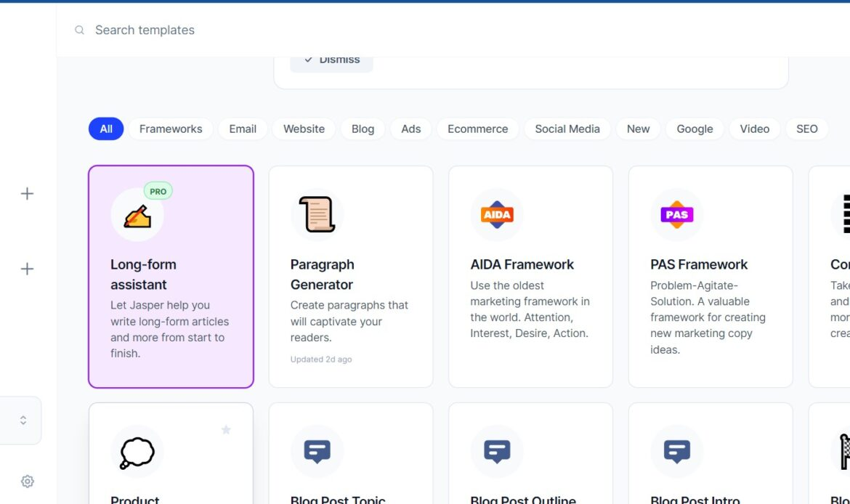Click the Blog Post Intro chat icon
The height and width of the screenshot is (504, 850).
tap(677, 452)
